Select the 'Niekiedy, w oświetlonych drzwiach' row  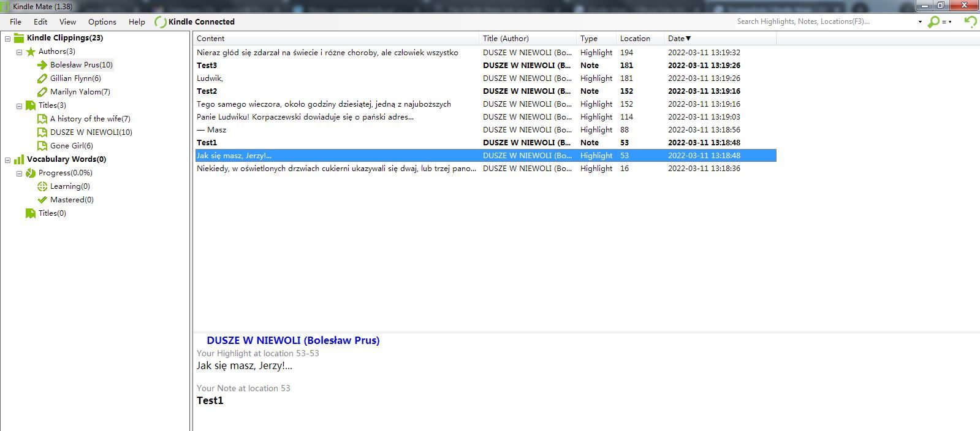click(x=485, y=169)
